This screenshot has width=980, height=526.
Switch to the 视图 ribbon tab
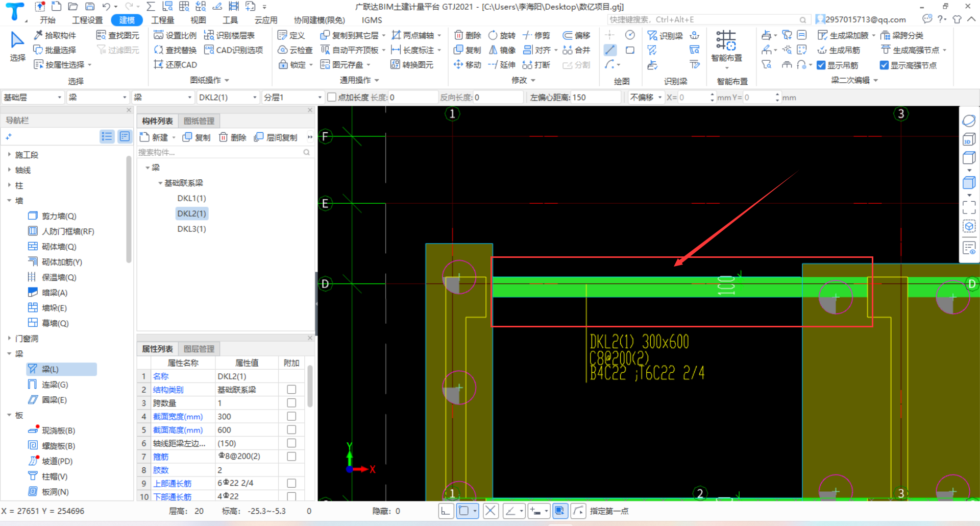click(x=198, y=20)
